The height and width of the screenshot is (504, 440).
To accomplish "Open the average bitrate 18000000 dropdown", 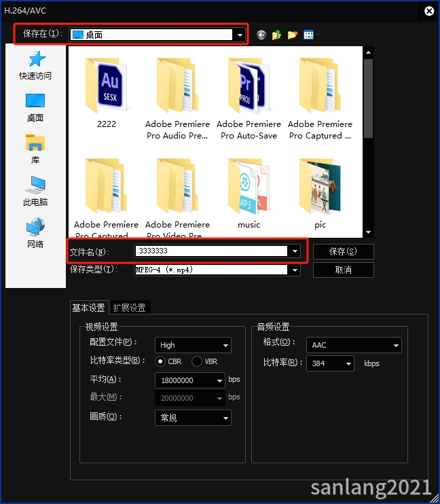I will [190, 380].
